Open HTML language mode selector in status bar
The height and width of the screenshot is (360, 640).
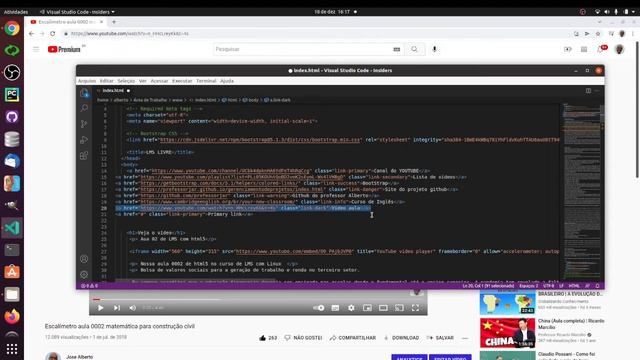coord(574,286)
